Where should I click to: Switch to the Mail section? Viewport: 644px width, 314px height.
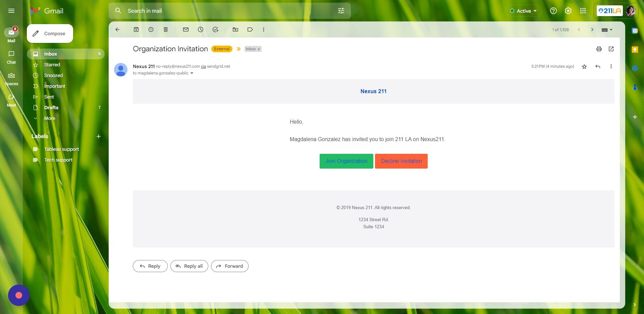[11, 35]
